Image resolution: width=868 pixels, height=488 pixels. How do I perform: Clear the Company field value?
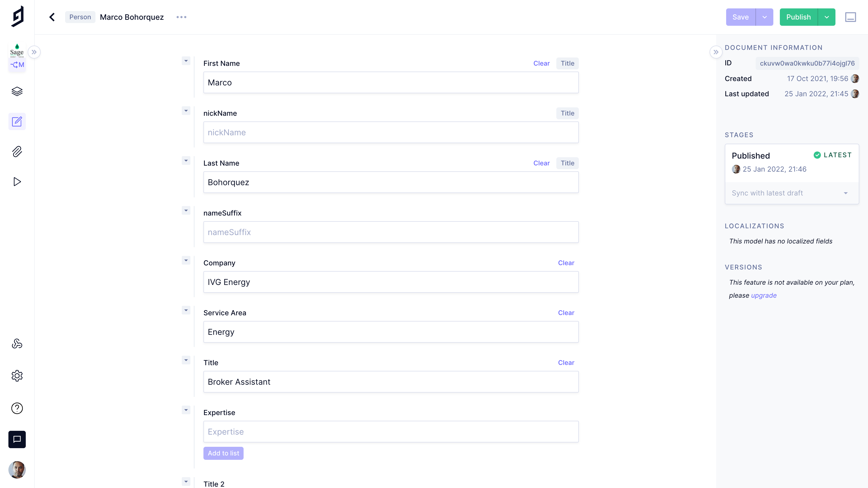tap(566, 263)
